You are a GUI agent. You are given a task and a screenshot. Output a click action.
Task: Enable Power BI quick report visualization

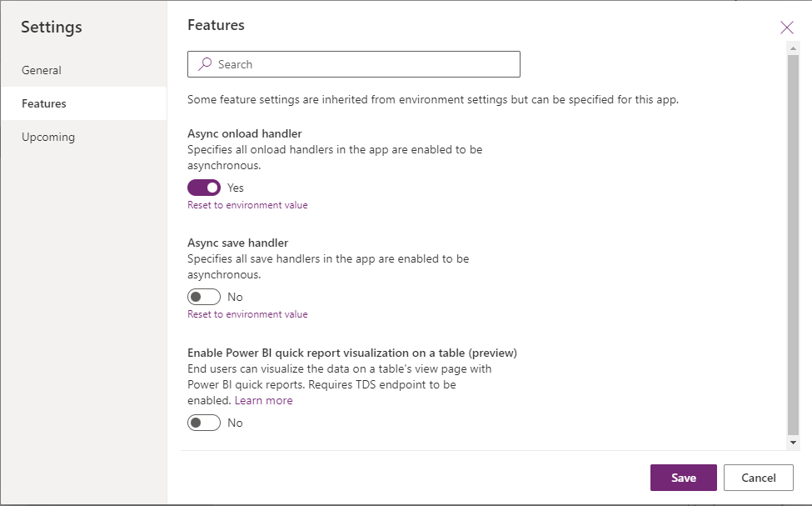[203, 423]
